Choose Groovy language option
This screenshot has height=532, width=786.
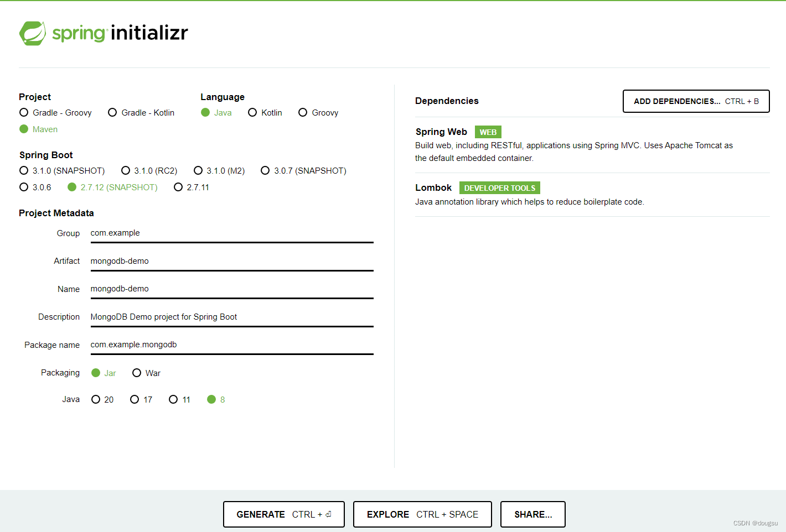[x=318, y=113]
